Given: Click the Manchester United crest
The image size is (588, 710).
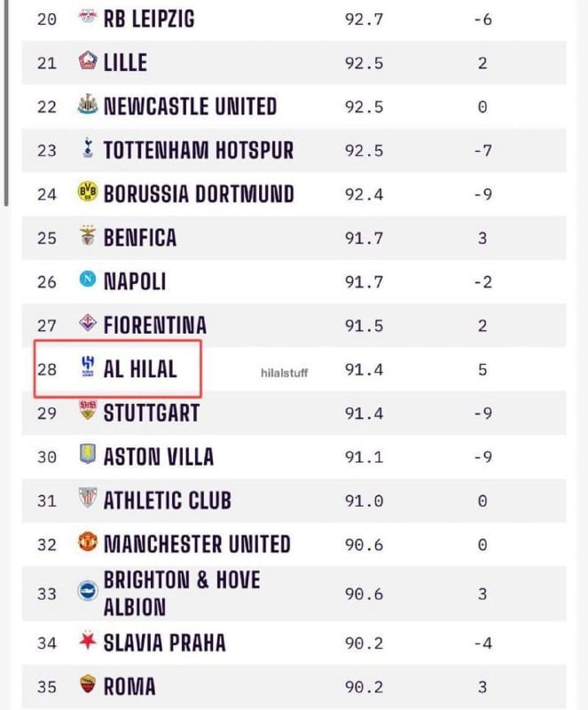Looking at the screenshot, I should [x=88, y=542].
